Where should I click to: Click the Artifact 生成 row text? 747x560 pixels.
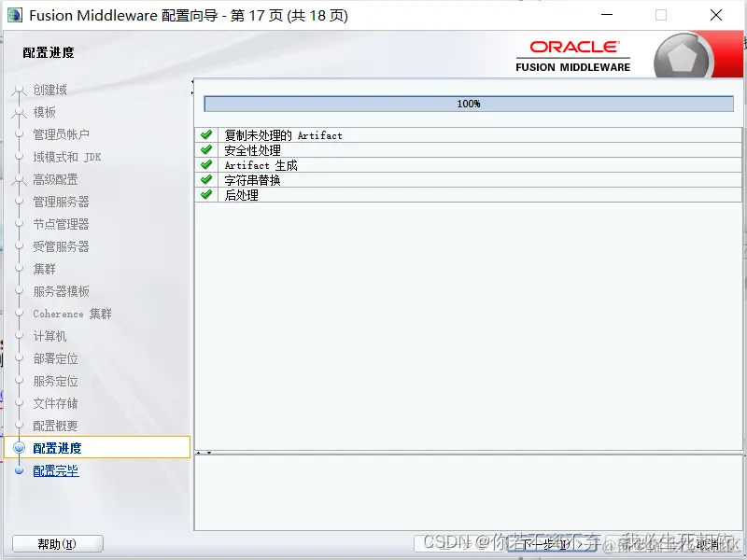coord(261,165)
